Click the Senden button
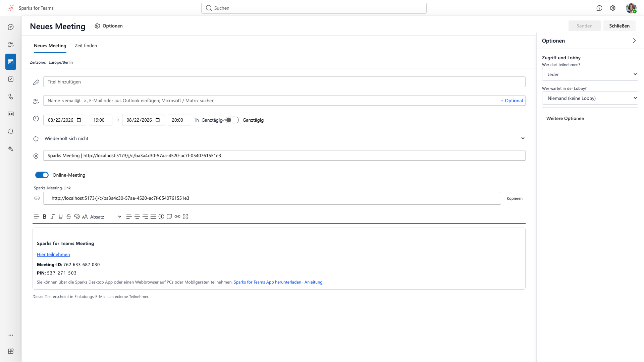644x362 pixels. coord(584,26)
